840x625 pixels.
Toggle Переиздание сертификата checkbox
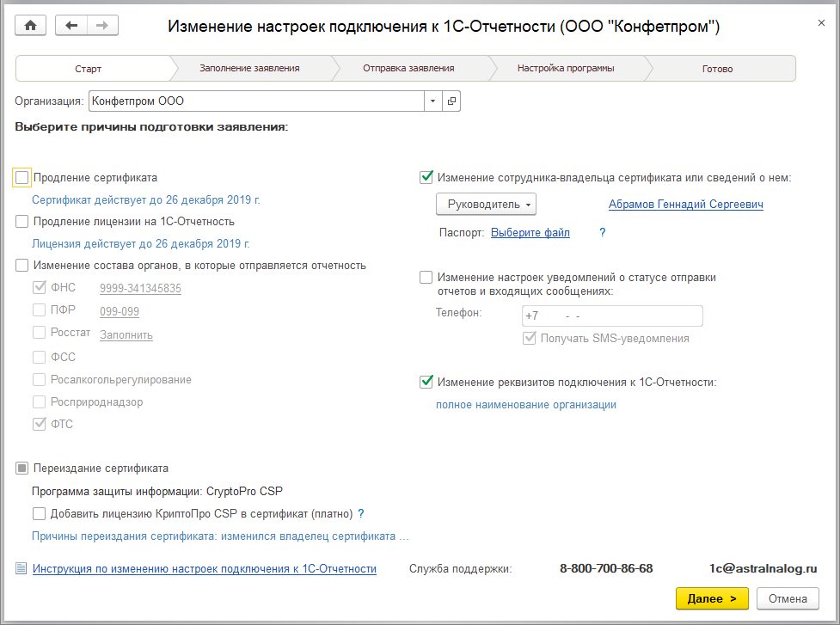[x=22, y=468]
